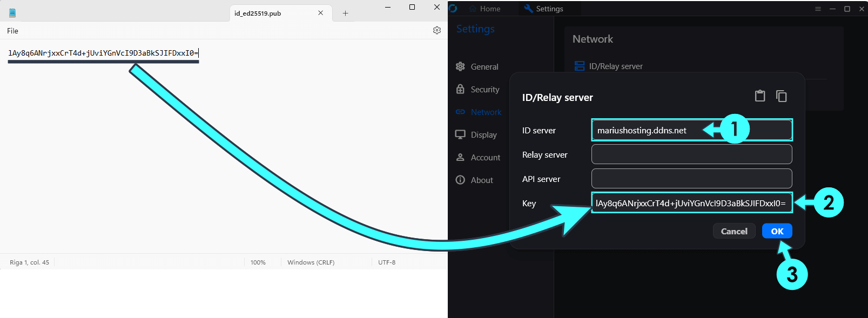Click the Security lock icon
This screenshot has width=868, height=318.
[460, 89]
